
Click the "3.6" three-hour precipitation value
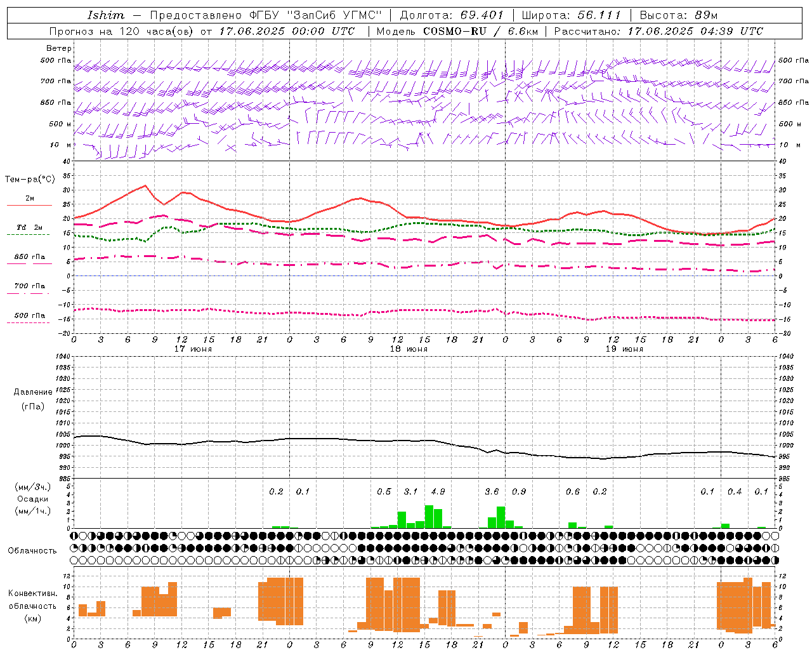pos(492,491)
